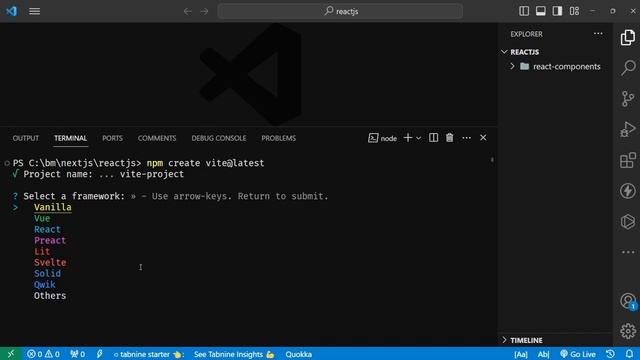Switch to the PORTS tab

pos(112,138)
